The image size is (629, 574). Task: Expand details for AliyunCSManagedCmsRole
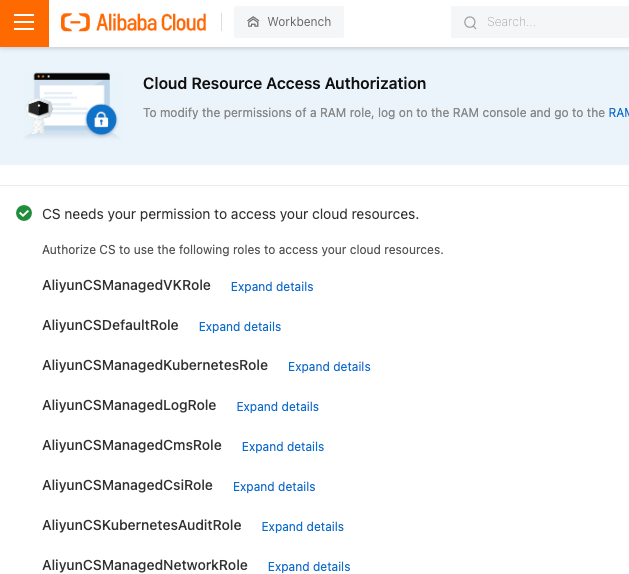[x=283, y=447]
